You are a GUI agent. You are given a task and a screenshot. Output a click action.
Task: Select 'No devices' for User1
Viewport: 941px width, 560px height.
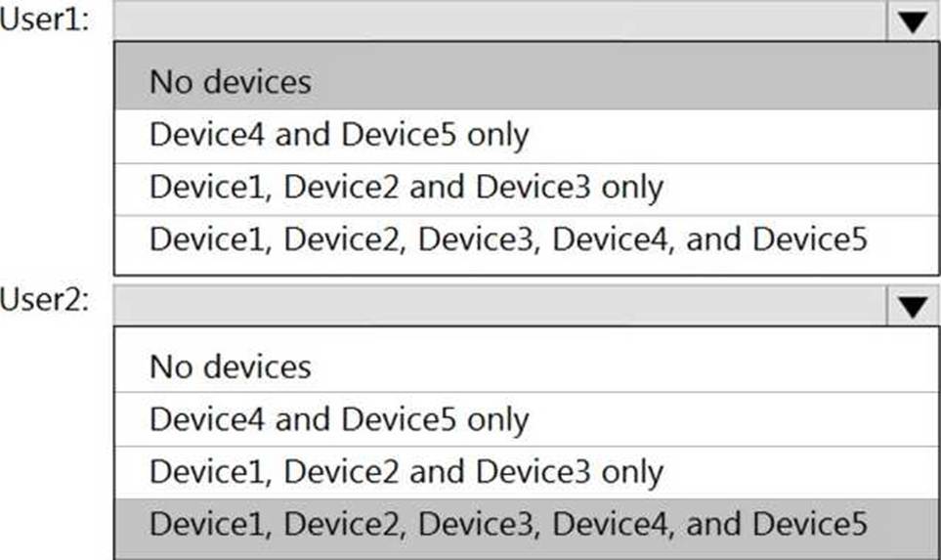coord(231,81)
